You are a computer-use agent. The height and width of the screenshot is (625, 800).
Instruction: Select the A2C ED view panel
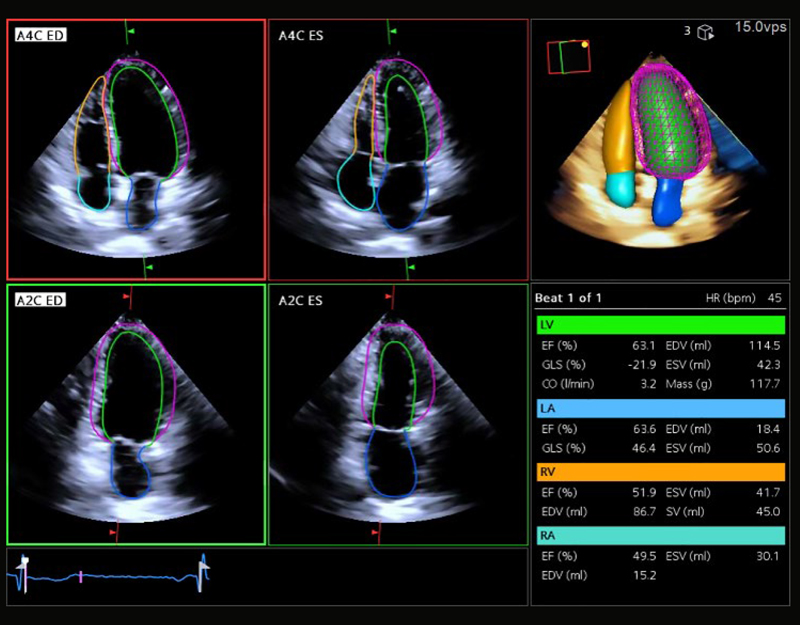coord(136,415)
